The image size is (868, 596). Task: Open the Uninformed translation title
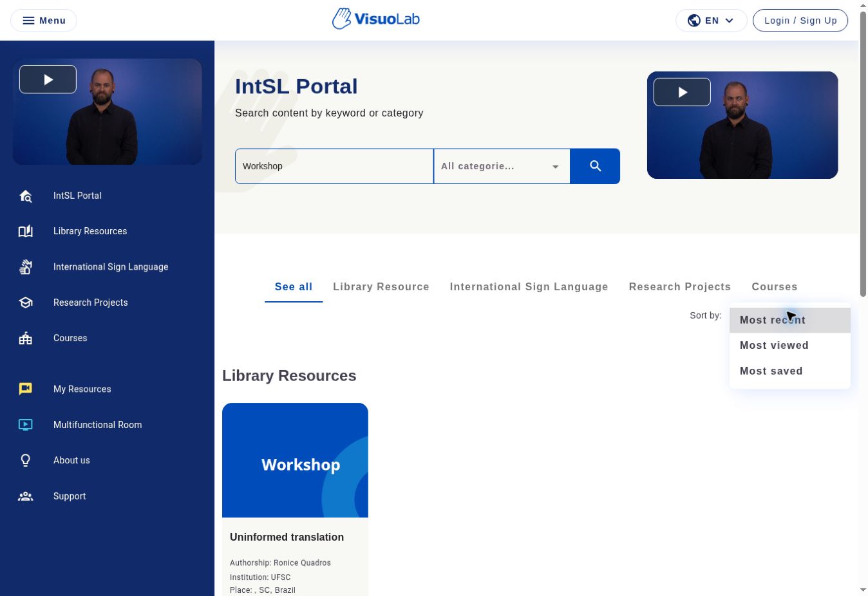(287, 537)
